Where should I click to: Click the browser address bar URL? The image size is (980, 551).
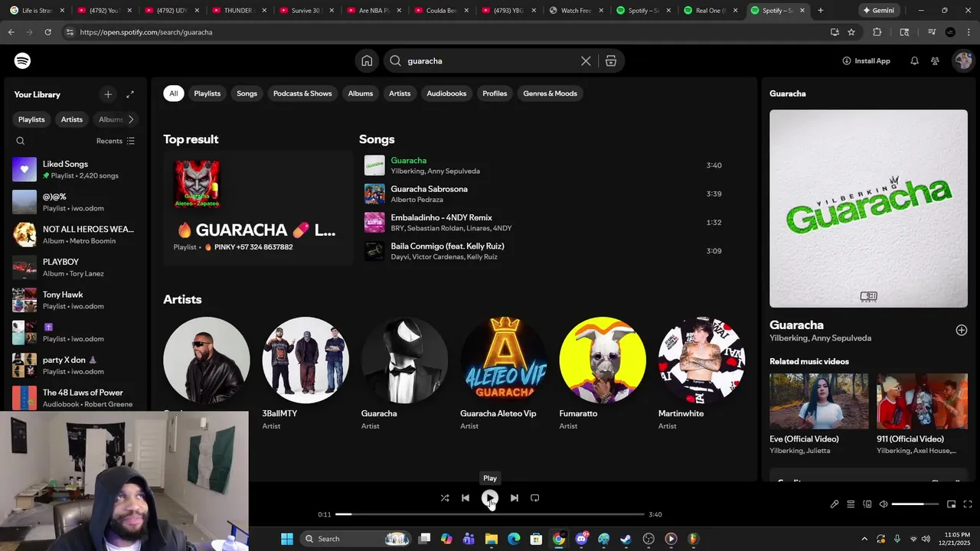tap(146, 32)
